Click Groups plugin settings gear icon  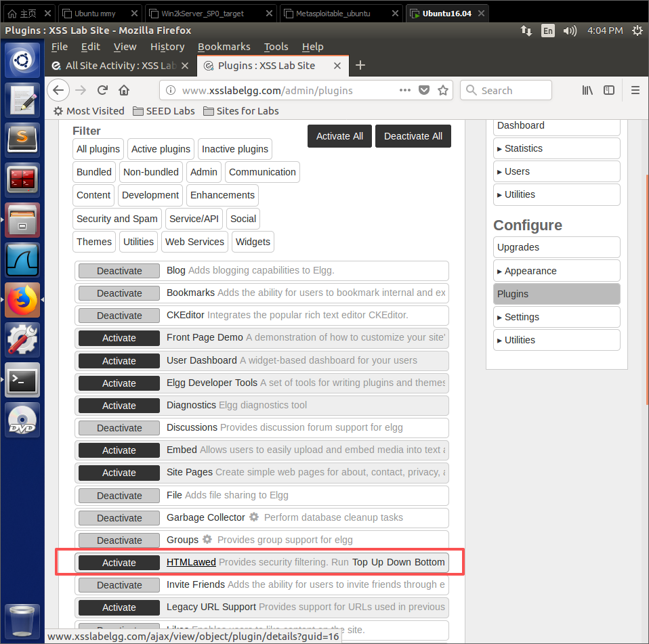207,539
